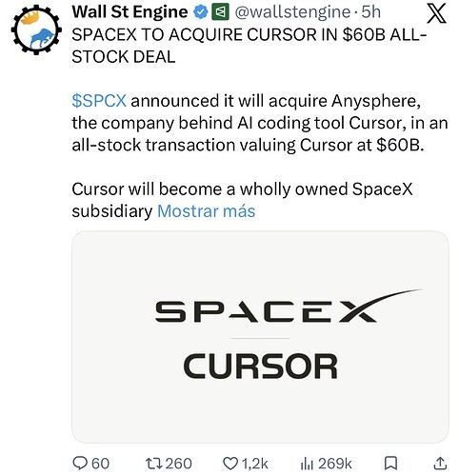Click the tweet headline about $60B deal
The width and height of the screenshot is (459, 476).
tap(249, 46)
